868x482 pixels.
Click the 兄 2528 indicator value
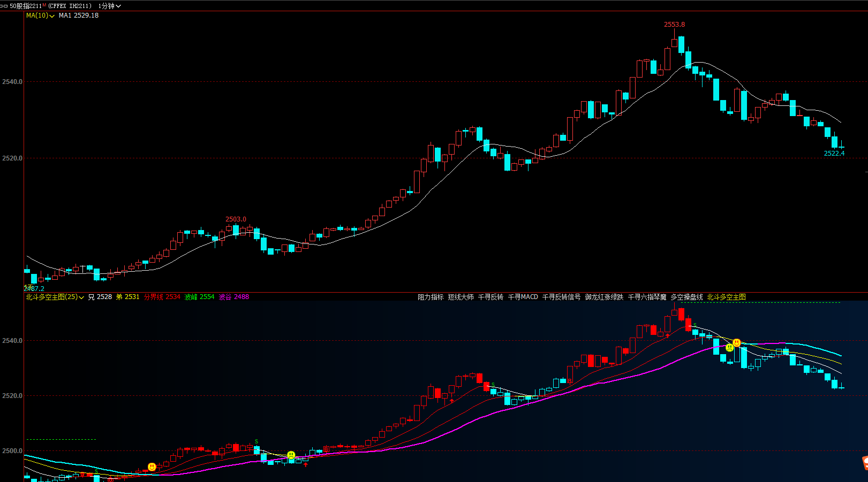[x=100, y=297]
